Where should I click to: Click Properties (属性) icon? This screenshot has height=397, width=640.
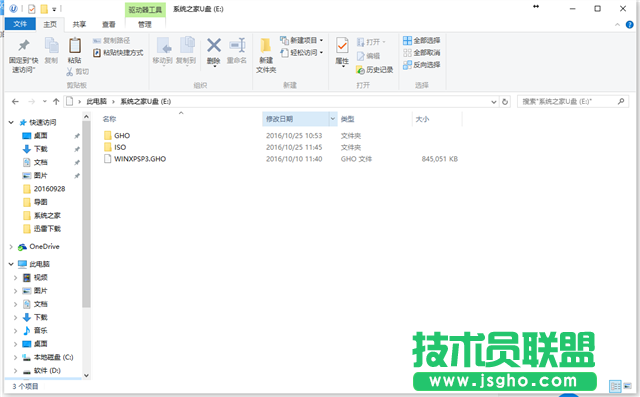(x=342, y=45)
